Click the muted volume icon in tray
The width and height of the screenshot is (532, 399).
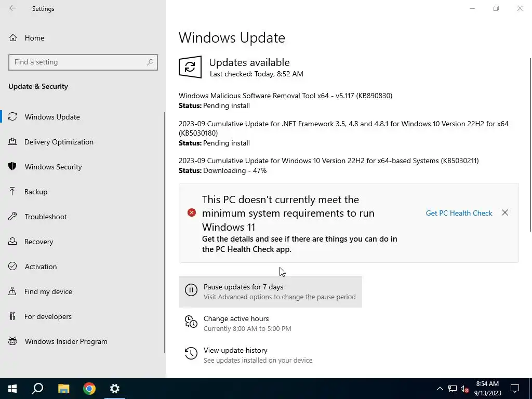465,389
